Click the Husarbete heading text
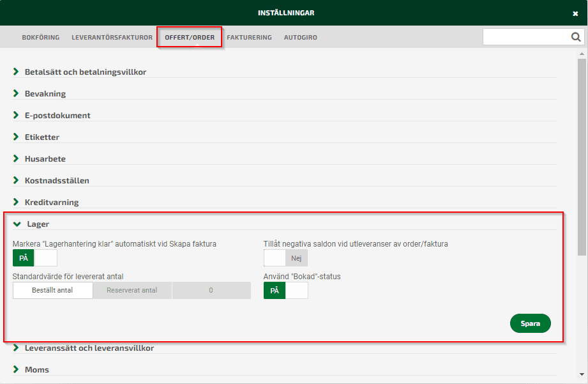This screenshot has height=384, width=588. (x=45, y=159)
